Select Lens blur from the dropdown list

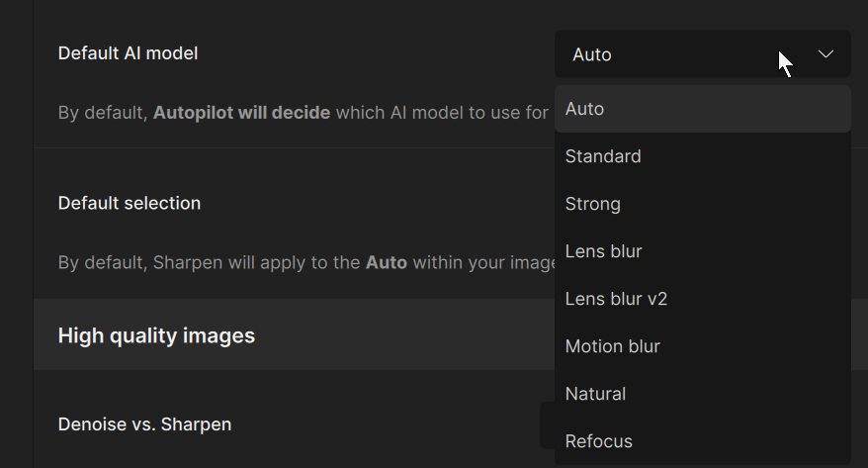[604, 251]
